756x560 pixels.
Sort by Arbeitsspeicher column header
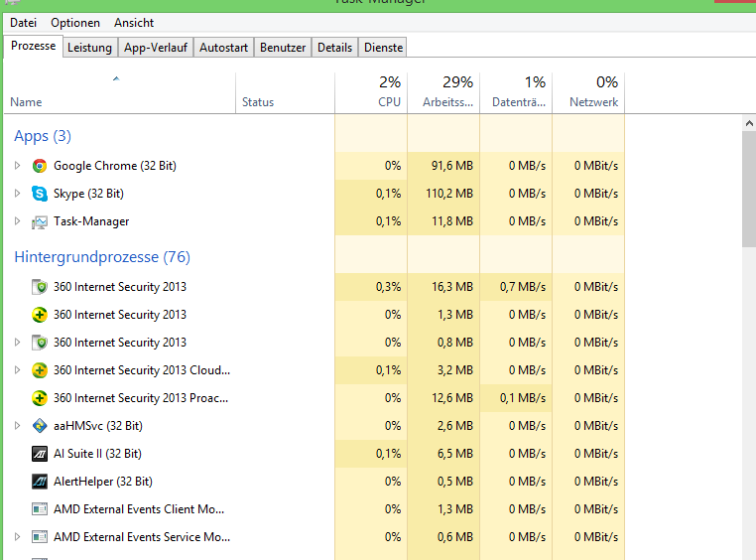point(443,93)
